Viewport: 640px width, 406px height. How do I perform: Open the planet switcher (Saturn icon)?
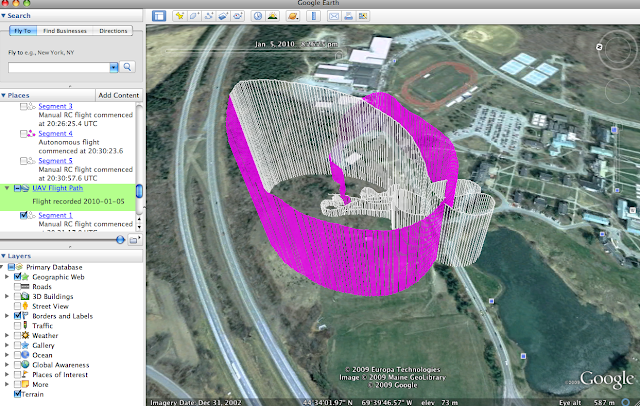[x=293, y=16]
